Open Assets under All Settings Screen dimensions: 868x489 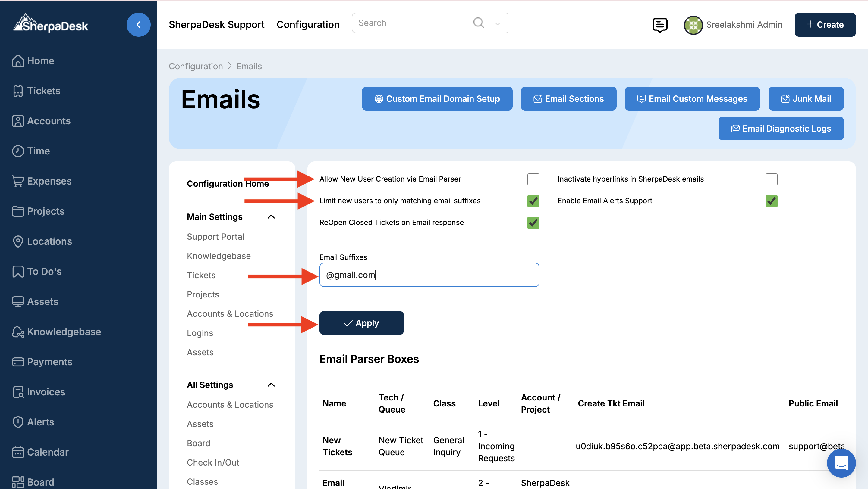coord(200,424)
